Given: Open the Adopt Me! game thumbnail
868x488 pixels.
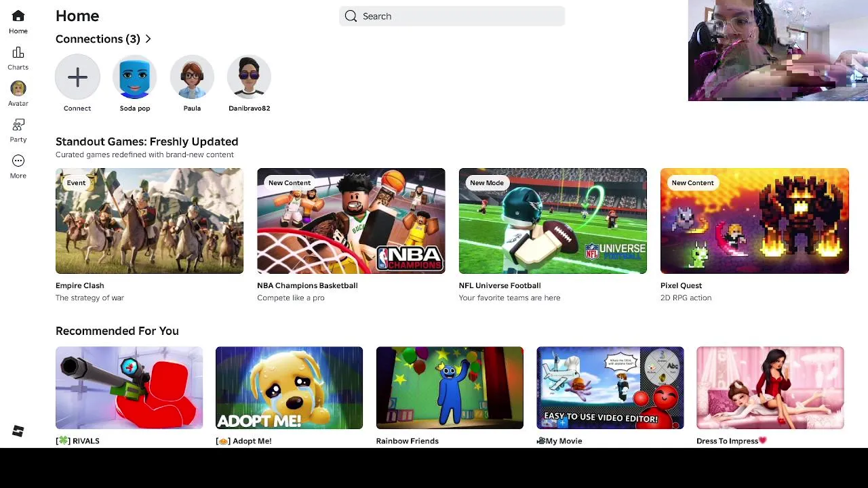Looking at the screenshot, I should pos(289,388).
